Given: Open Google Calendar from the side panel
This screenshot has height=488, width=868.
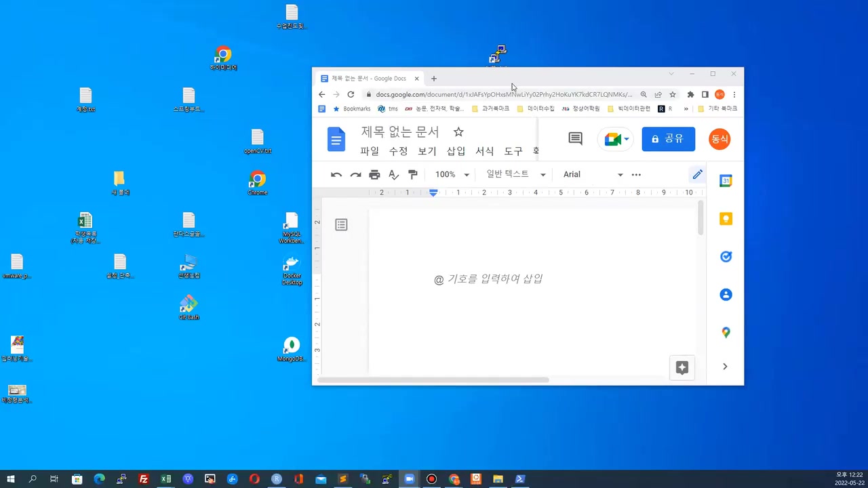Looking at the screenshot, I should click(x=726, y=181).
